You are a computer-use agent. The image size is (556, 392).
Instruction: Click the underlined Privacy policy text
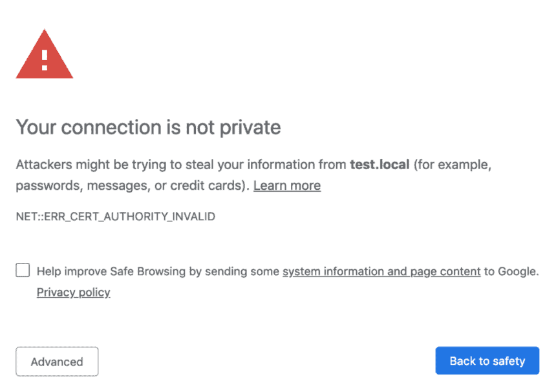click(73, 292)
